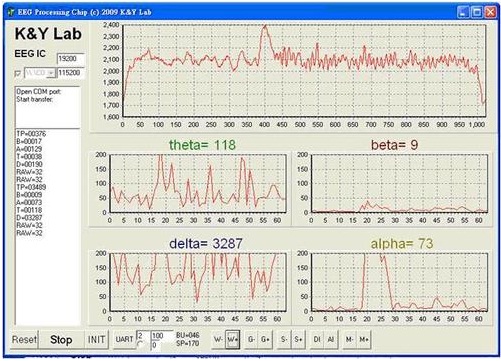
Task: Click the 19200 baud rate field
Action: click(71, 59)
